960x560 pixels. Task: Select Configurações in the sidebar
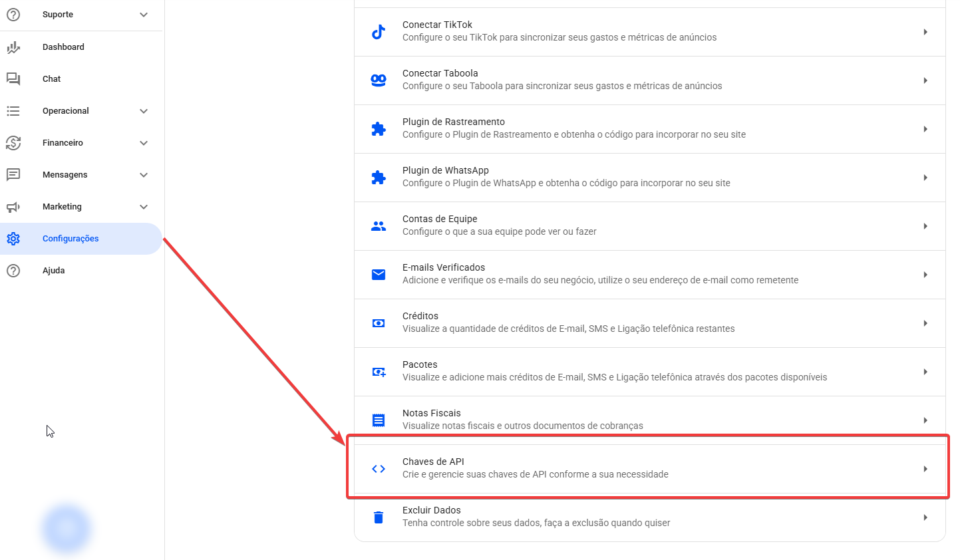[x=81, y=239]
